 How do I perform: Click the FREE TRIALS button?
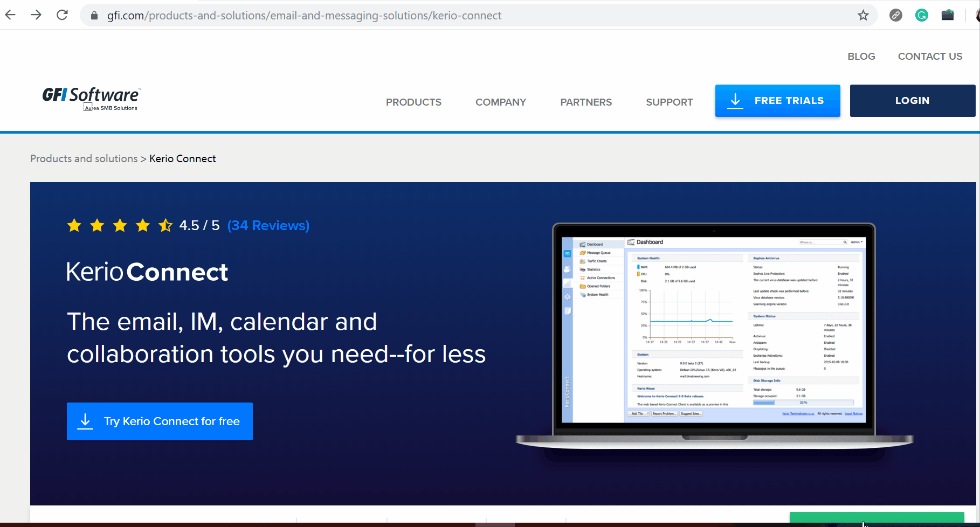point(778,101)
